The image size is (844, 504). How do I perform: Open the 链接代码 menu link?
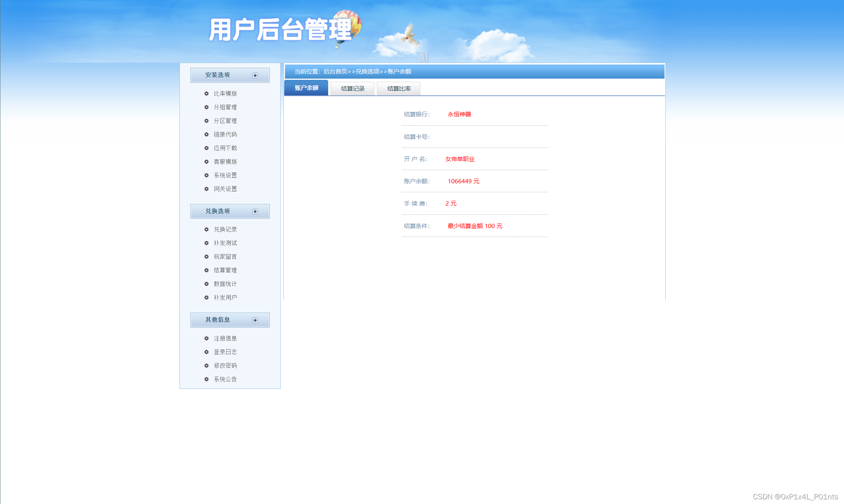[225, 134]
